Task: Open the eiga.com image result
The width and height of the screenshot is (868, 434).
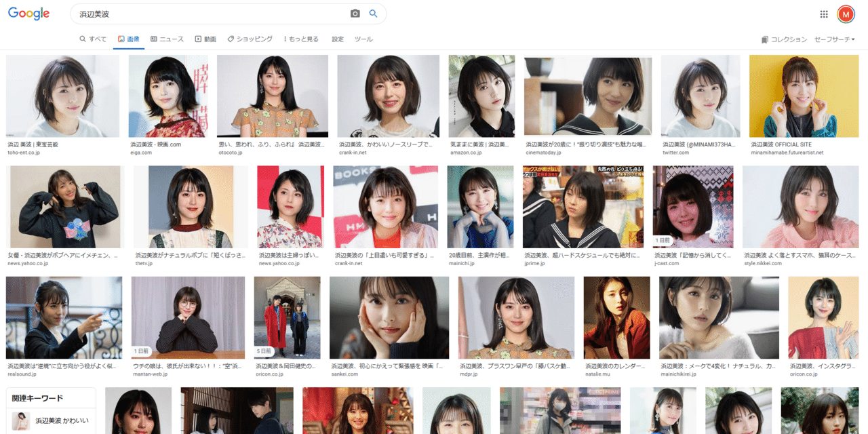Action: pyautogui.click(x=168, y=96)
